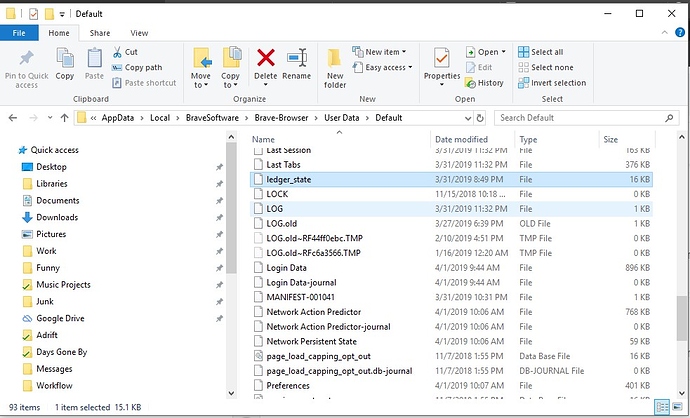
Task: Click the Copy icon in Clipboard group
Action: coord(65,58)
